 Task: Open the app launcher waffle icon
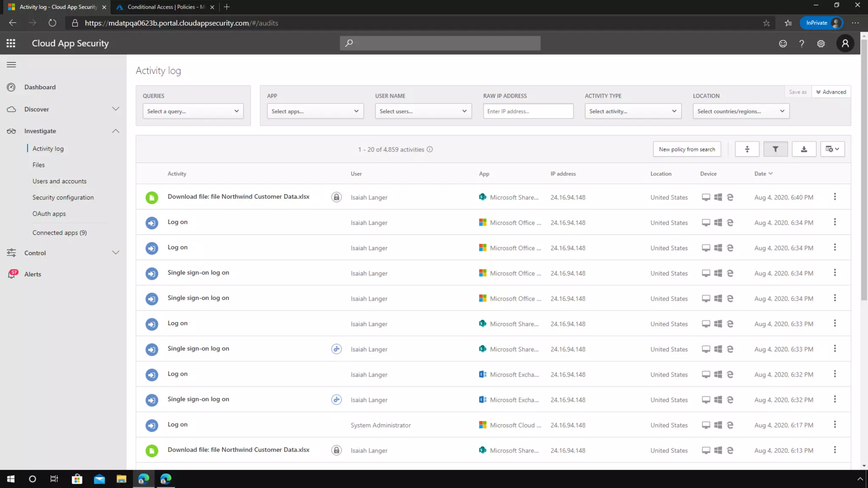(11, 43)
